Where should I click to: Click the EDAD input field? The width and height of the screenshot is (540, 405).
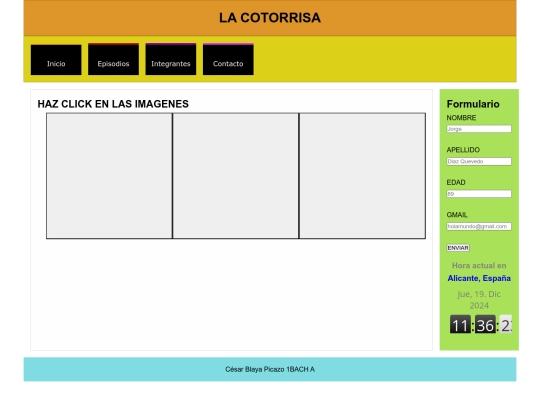click(479, 194)
